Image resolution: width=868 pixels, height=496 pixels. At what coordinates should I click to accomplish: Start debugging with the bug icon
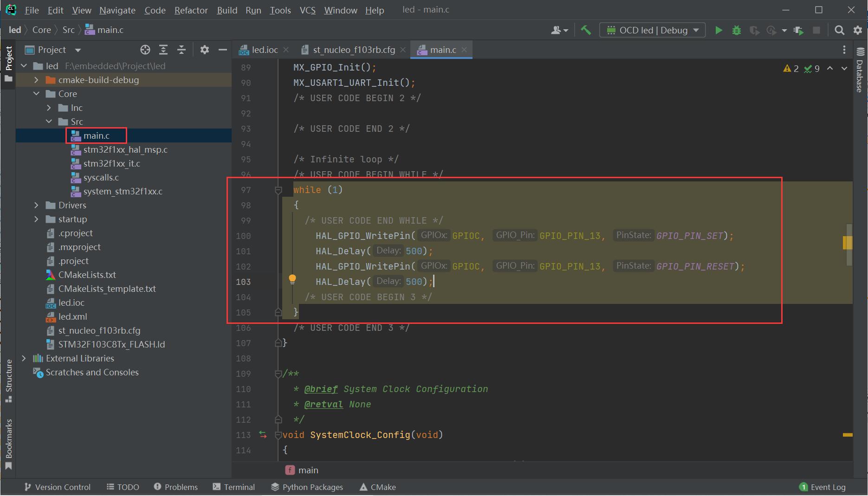[x=737, y=30]
